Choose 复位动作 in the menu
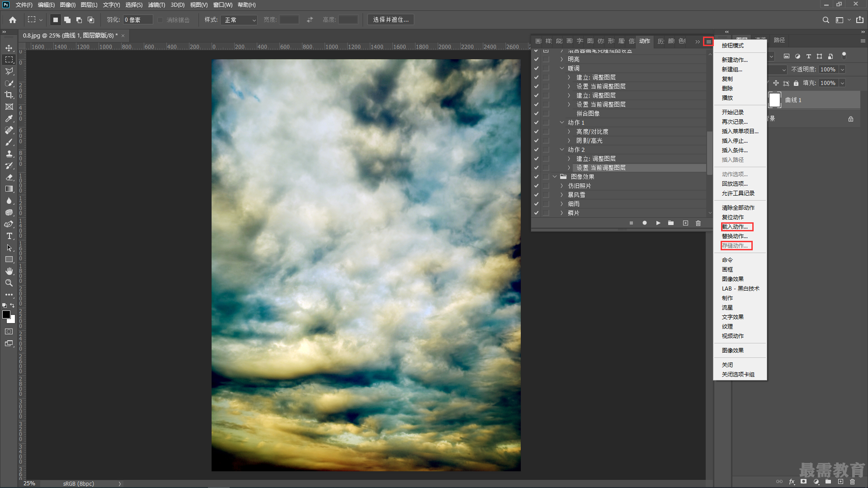This screenshot has height=488, width=868. tap(732, 217)
